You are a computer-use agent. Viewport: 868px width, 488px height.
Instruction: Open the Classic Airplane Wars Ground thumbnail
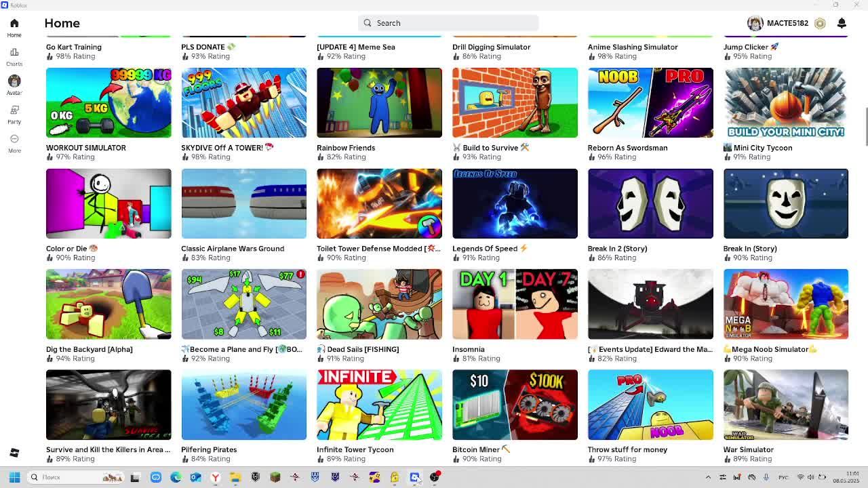(x=243, y=203)
